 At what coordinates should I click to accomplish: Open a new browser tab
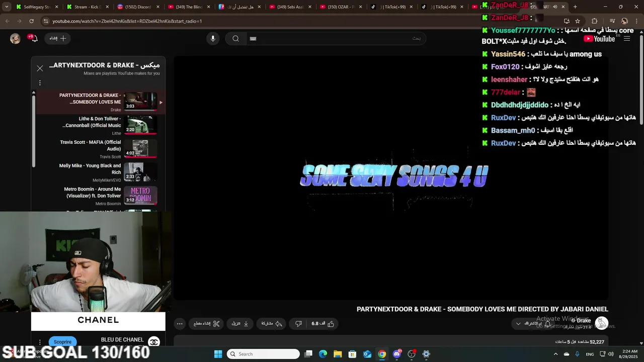(x=575, y=7)
